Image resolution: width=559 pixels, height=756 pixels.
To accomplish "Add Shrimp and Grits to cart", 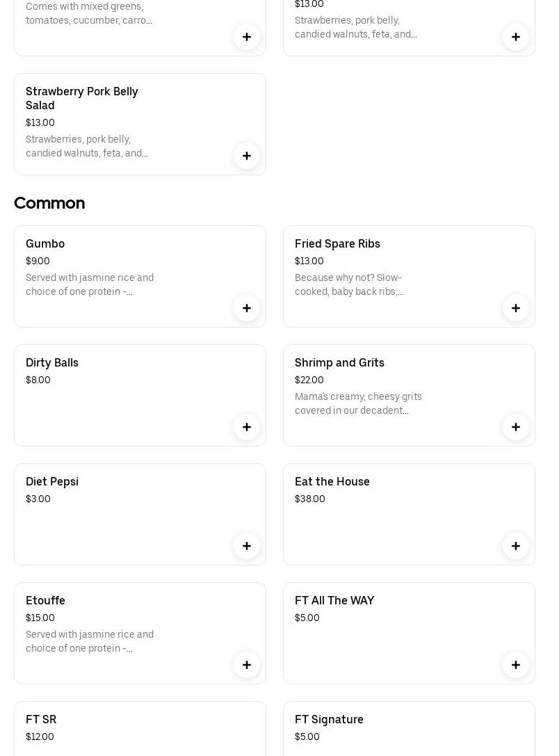I will tap(516, 427).
